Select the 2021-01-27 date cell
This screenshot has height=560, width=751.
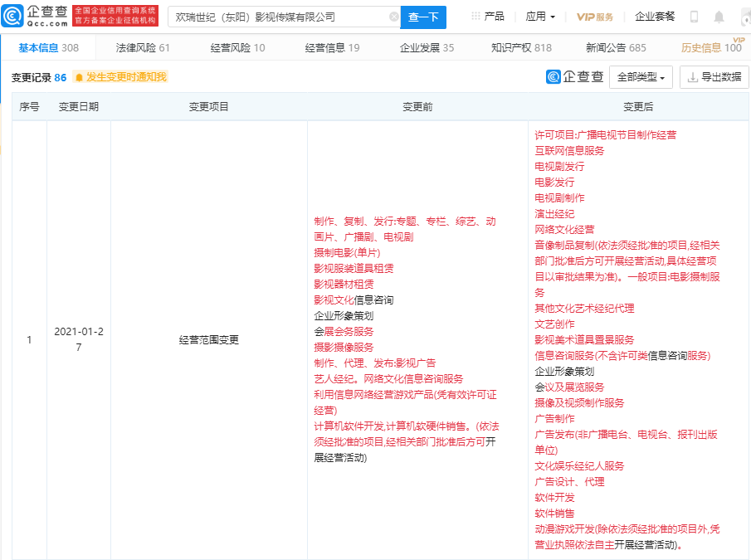[x=79, y=339]
